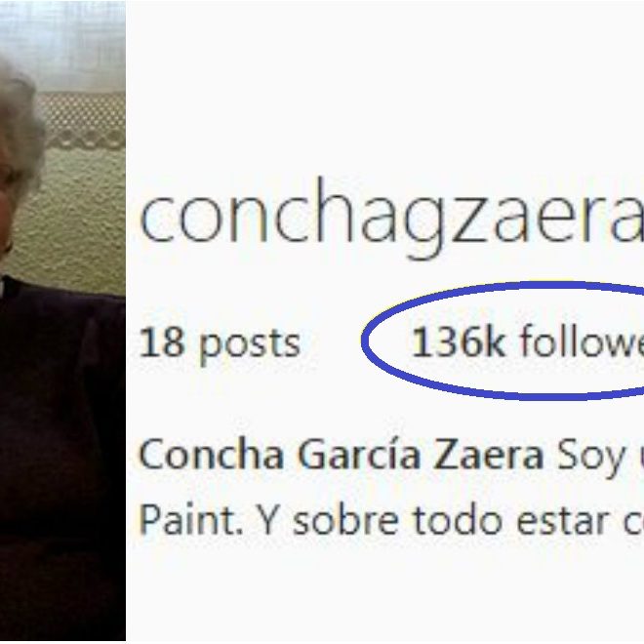644x644 pixels.
Task: Click the word todo in the bio line
Action: (458, 519)
